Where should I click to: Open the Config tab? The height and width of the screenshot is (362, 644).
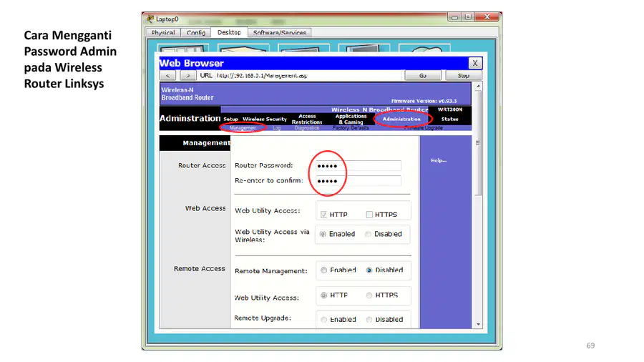click(196, 32)
